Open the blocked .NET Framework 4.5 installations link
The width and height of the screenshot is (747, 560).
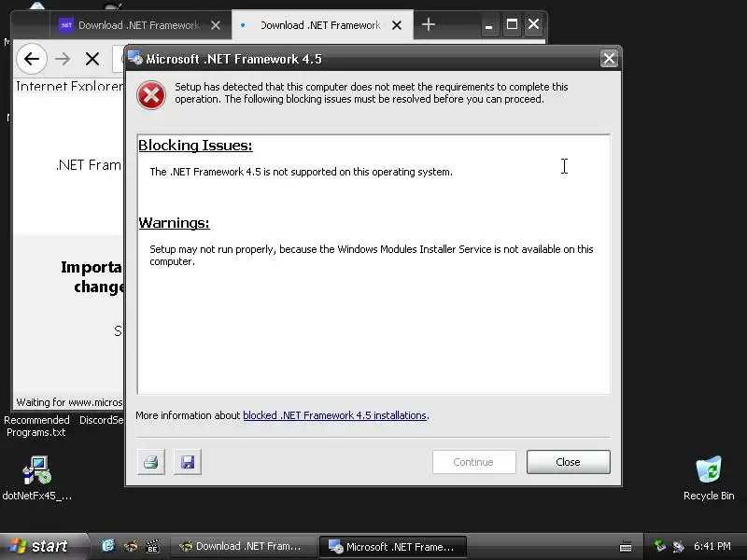pos(334,415)
